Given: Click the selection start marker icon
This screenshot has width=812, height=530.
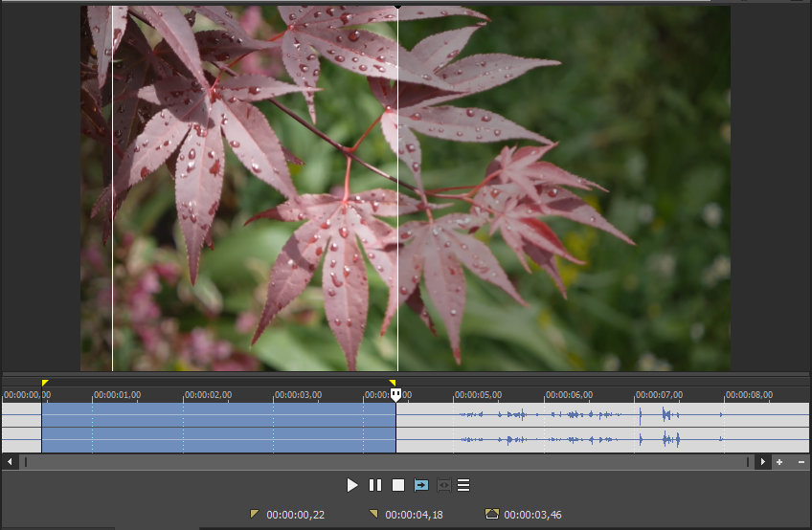Looking at the screenshot, I should click(254, 514).
